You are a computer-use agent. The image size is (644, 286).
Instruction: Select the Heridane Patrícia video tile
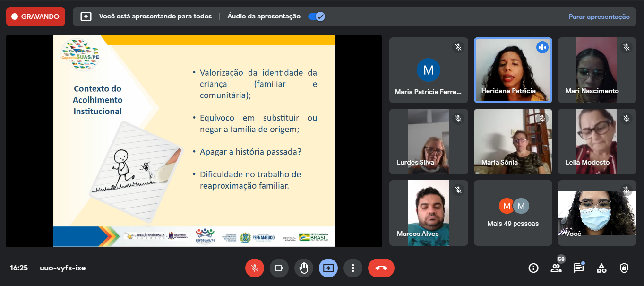point(513,70)
